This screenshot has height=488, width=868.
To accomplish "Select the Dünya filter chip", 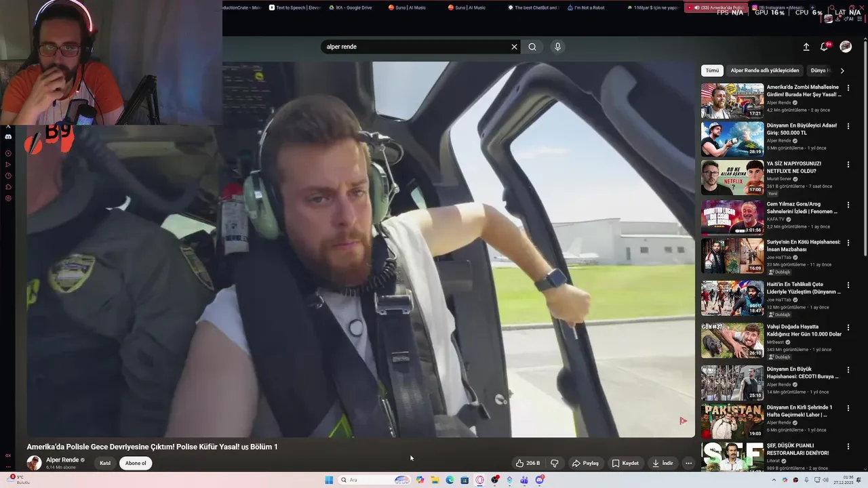I will pyautogui.click(x=820, y=70).
